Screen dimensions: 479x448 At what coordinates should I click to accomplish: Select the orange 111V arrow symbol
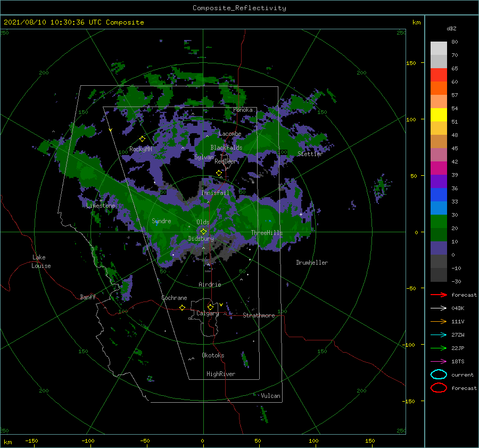coord(439,321)
